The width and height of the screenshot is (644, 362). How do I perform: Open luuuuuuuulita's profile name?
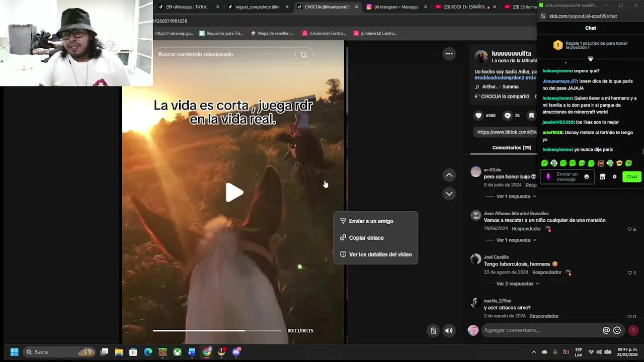(x=511, y=53)
